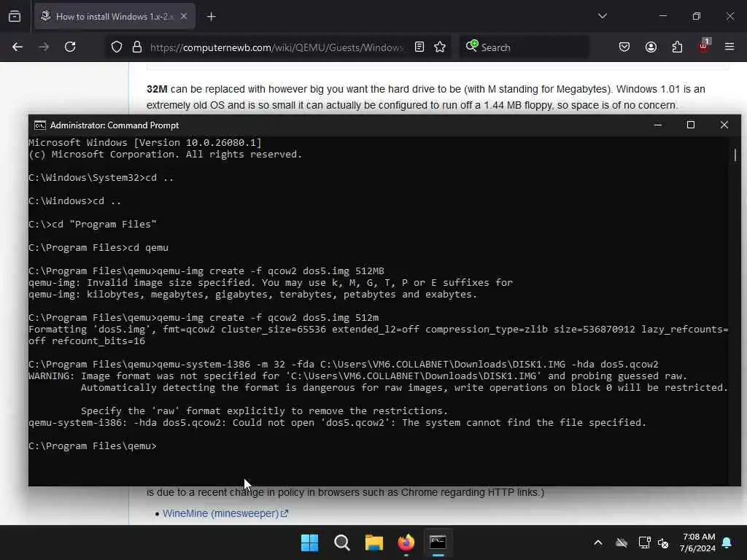The image size is (747, 560).
Task: Open the uBlock Origin extension icon
Action: [x=704, y=46]
